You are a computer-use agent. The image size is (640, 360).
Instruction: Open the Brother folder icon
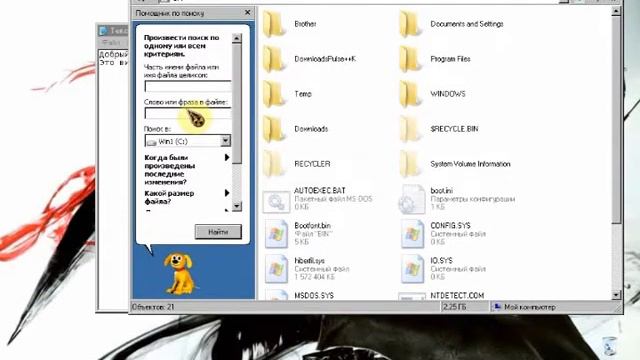(x=273, y=24)
